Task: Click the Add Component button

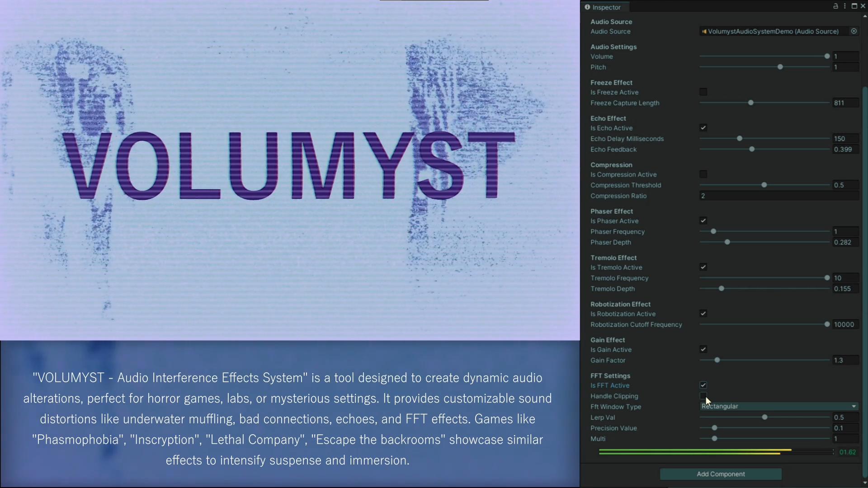Action: click(721, 474)
